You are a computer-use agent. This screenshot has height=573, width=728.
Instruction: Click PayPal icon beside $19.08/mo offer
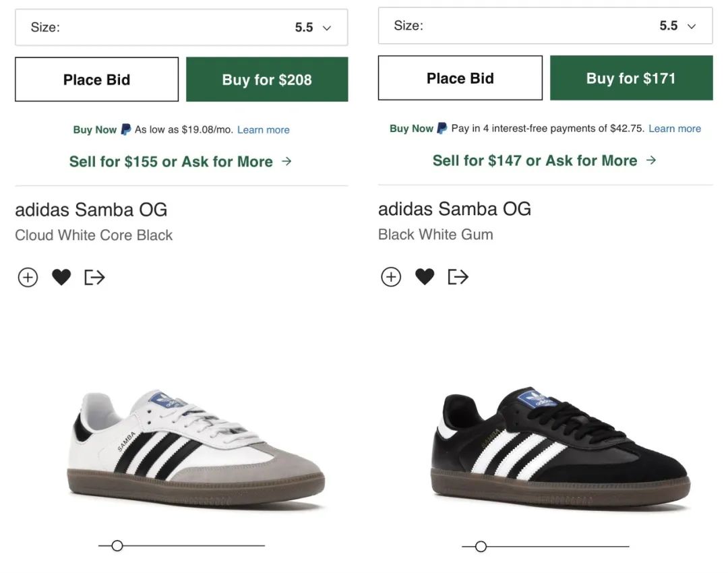coord(126,129)
